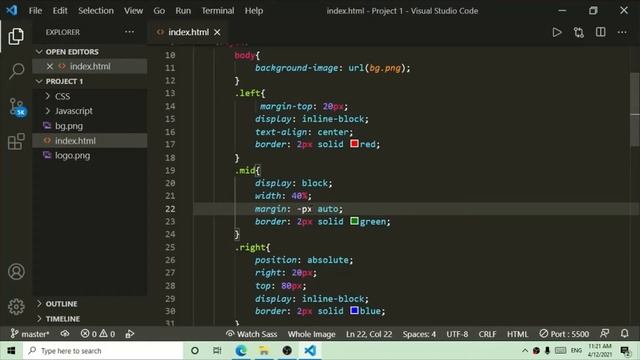Open Windows action center notifications

[625, 351]
